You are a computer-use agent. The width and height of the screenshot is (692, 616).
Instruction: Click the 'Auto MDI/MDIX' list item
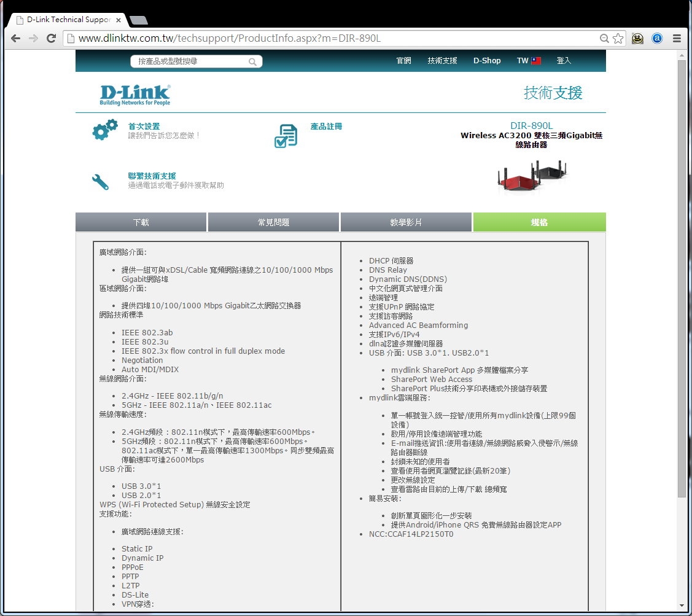click(150, 369)
